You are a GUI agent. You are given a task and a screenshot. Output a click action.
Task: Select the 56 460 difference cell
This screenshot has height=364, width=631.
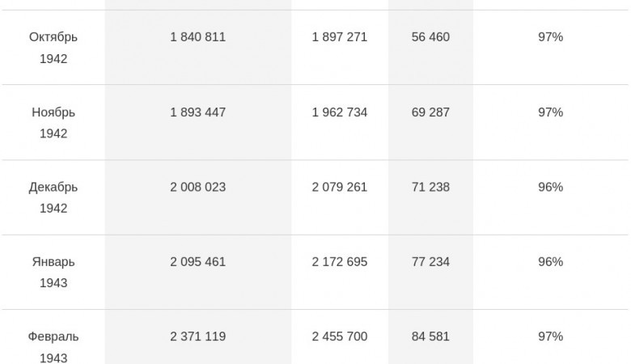pos(430,37)
